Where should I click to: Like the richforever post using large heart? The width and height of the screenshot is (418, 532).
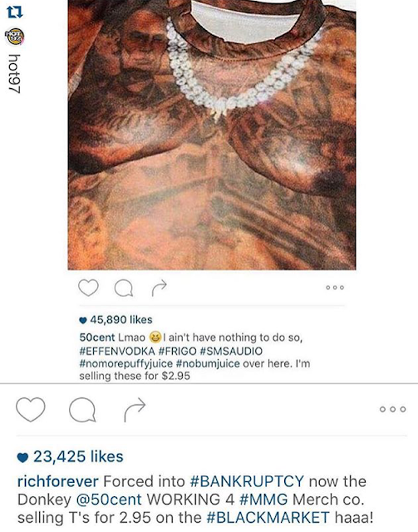[31, 409]
